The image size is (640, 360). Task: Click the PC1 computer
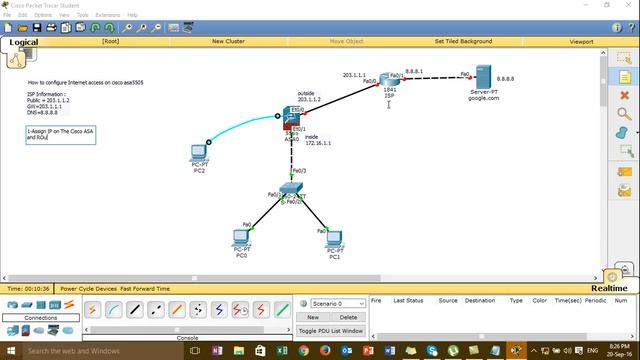(334, 239)
